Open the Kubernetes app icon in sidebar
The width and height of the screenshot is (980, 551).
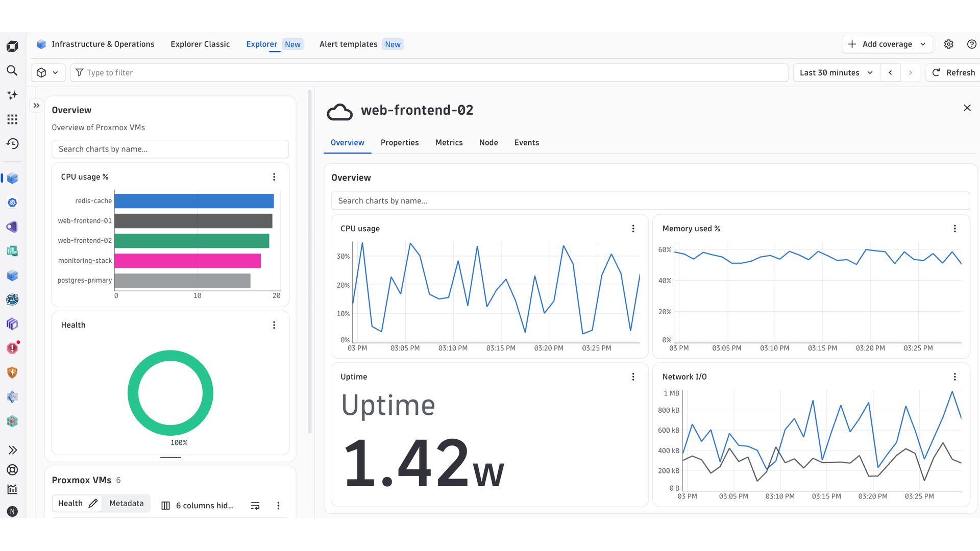[12, 203]
